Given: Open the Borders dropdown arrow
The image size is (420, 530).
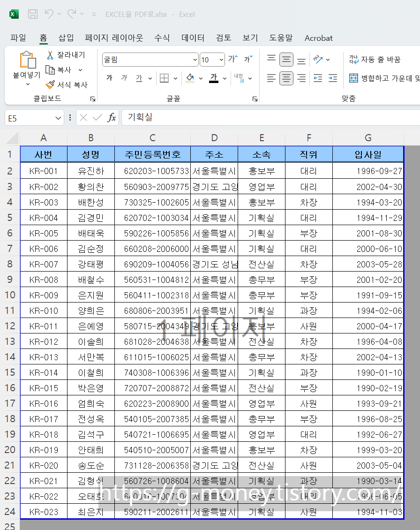Looking at the screenshot, I should click(x=175, y=78).
